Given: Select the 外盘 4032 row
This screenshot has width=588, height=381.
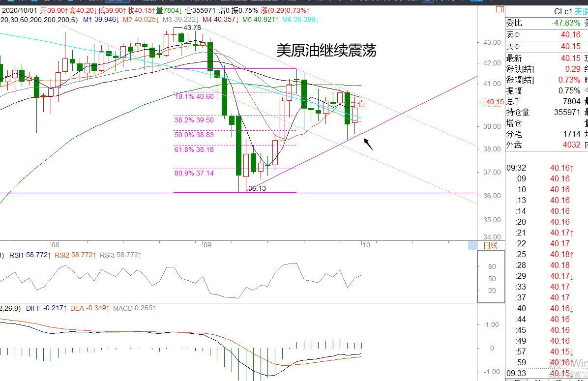Looking at the screenshot, I should (x=547, y=145).
